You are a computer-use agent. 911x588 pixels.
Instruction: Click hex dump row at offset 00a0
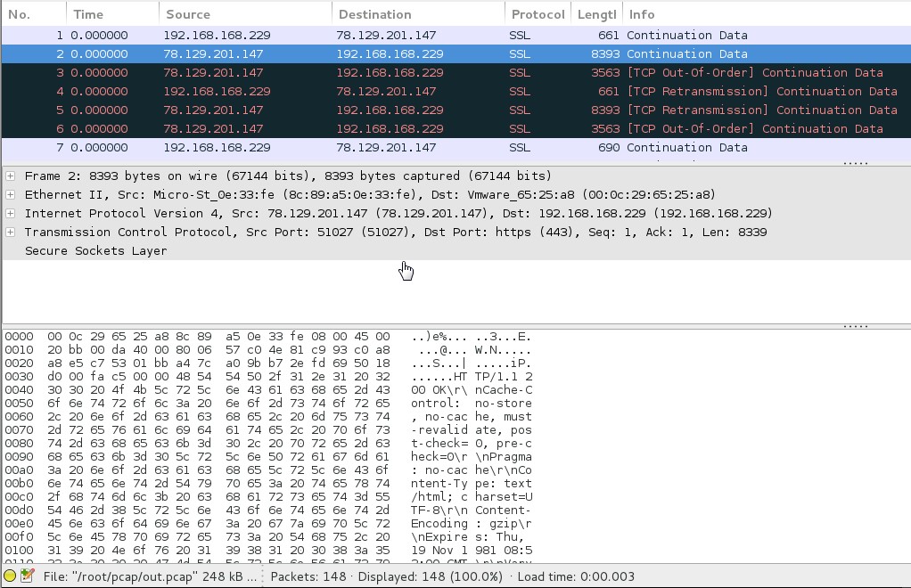[x=267, y=470]
